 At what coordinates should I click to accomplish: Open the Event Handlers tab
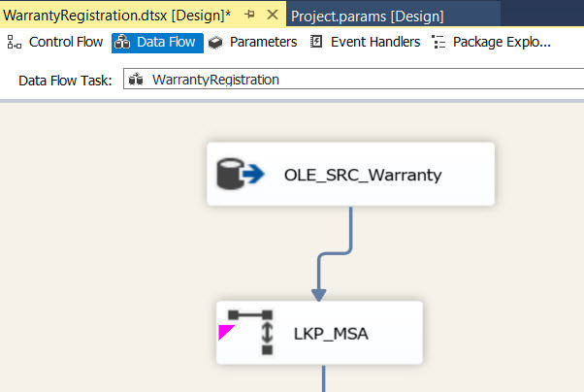coord(375,43)
